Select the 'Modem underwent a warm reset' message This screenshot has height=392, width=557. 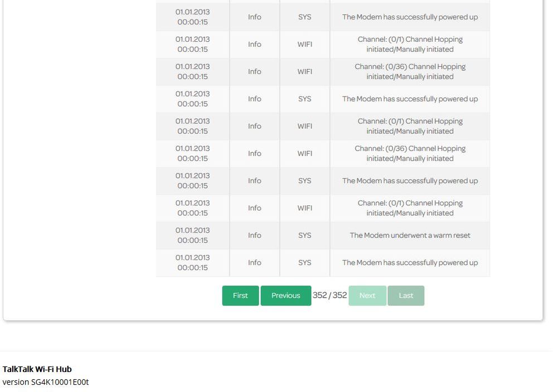pos(410,235)
